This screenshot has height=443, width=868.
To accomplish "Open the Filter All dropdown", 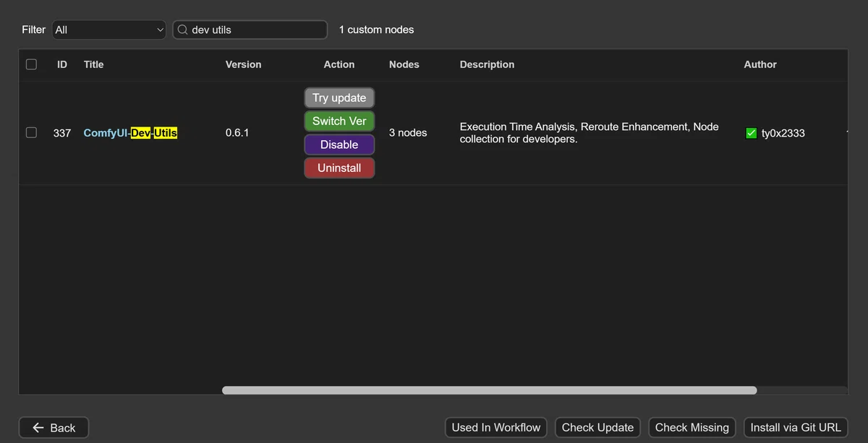I will click(110, 30).
